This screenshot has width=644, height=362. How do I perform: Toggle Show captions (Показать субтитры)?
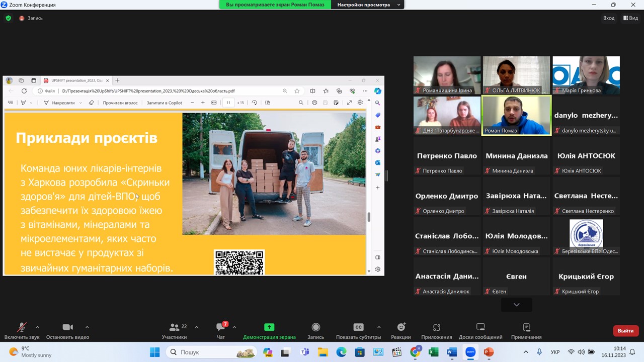(x=358, y=330)
